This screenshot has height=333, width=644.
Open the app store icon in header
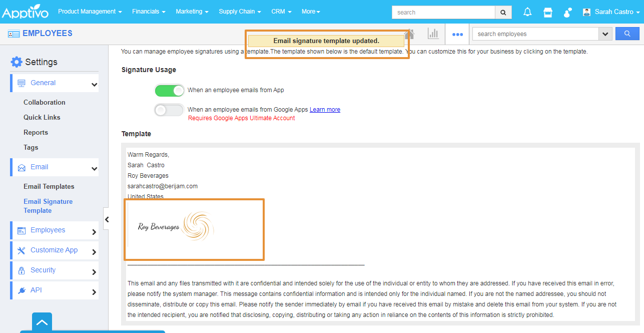coord(548,12)
